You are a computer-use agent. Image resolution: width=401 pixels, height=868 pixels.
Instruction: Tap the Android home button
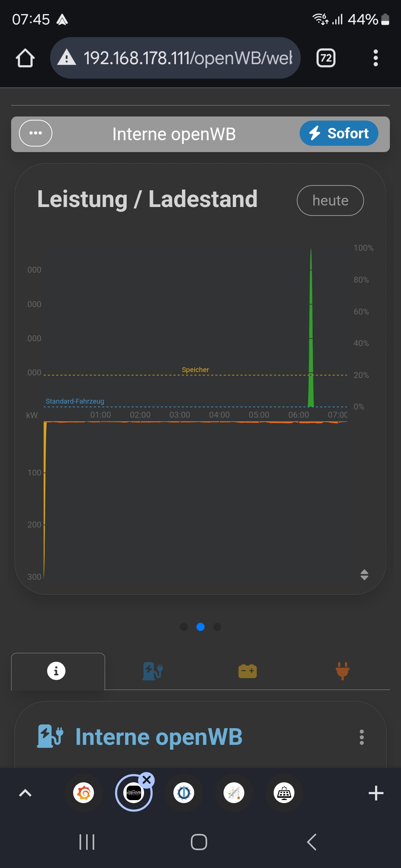[x=199, y=842]
